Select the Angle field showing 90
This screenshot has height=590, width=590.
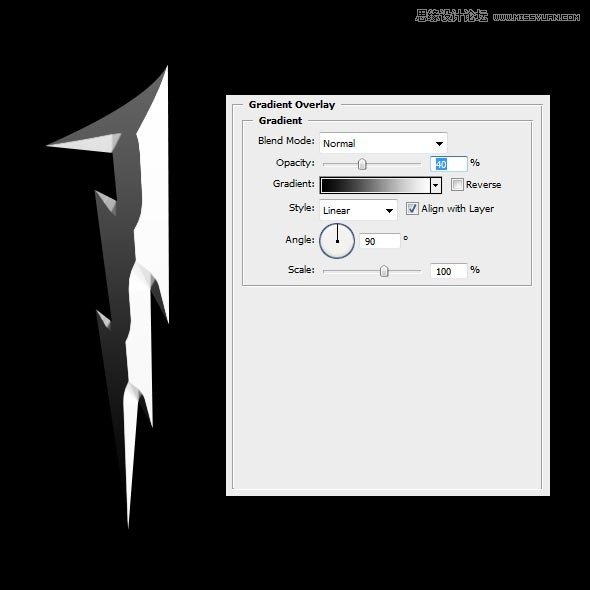pyautogui.click(x=380, y=241)
